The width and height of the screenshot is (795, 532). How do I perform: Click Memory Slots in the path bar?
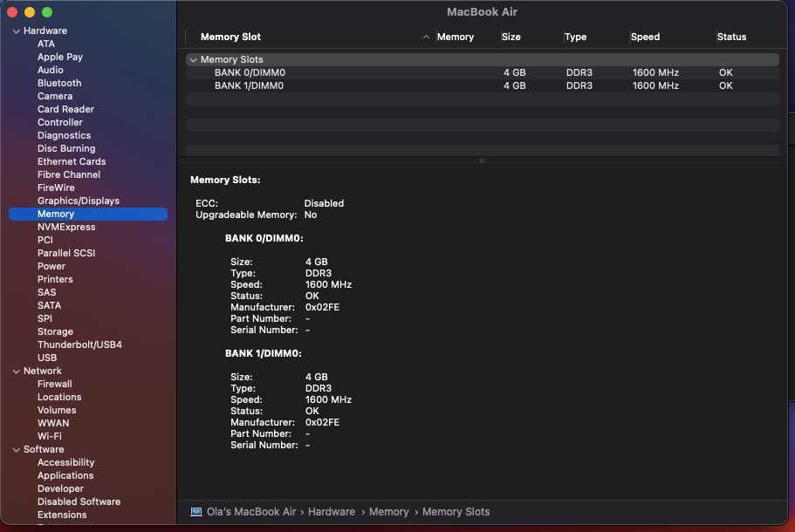point(456,512)
